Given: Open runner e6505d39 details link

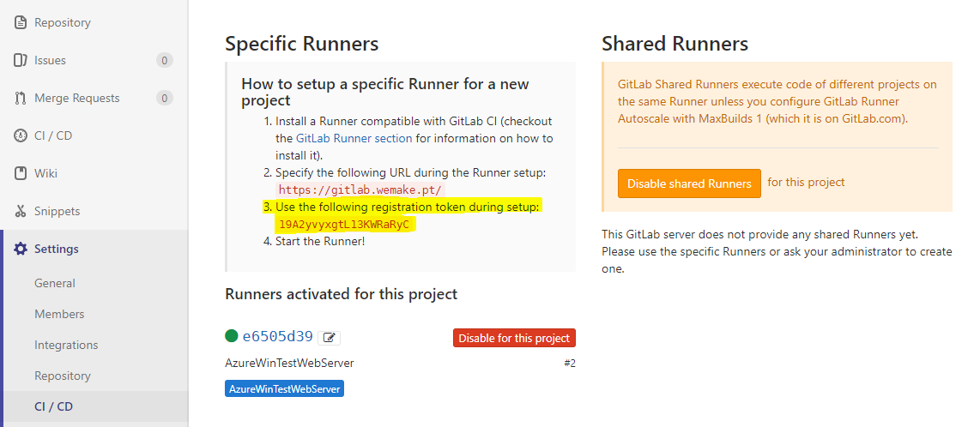Looking at the screenshot, I should click(x=278, y=337).
